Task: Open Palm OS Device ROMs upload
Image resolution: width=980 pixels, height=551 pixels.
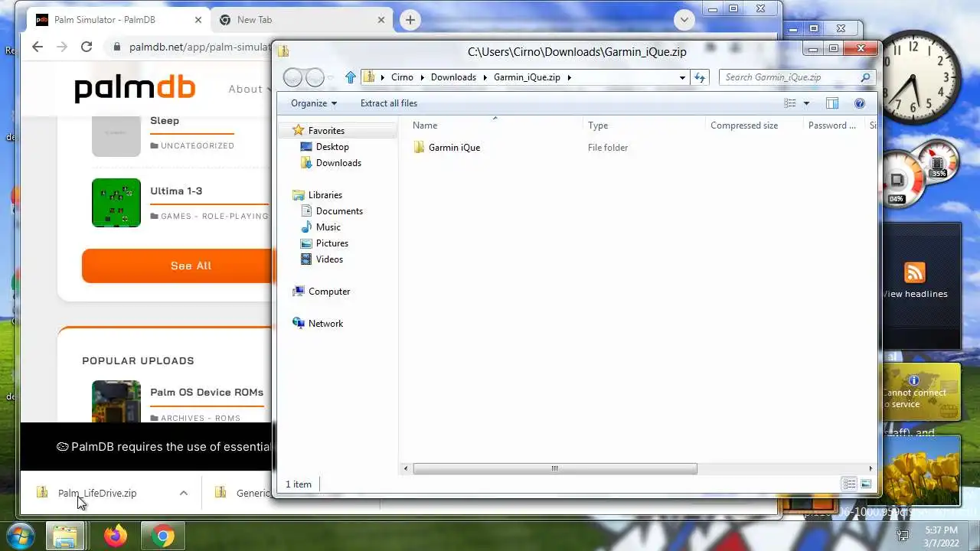Action: pyautogui.click(x=207, y=392)
